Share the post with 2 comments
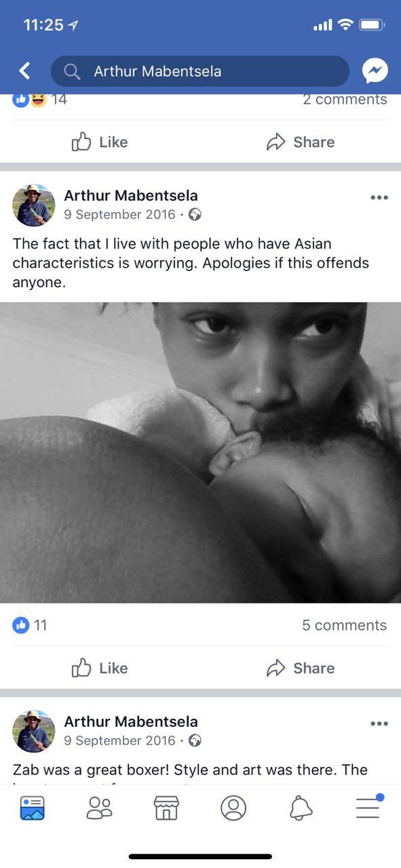401x868 pixels. [301, 142]
